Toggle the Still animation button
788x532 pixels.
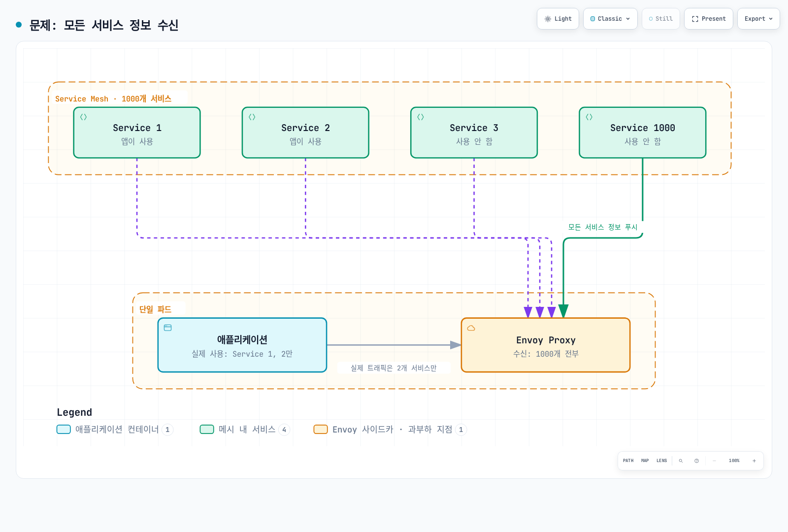pos(661,19)
